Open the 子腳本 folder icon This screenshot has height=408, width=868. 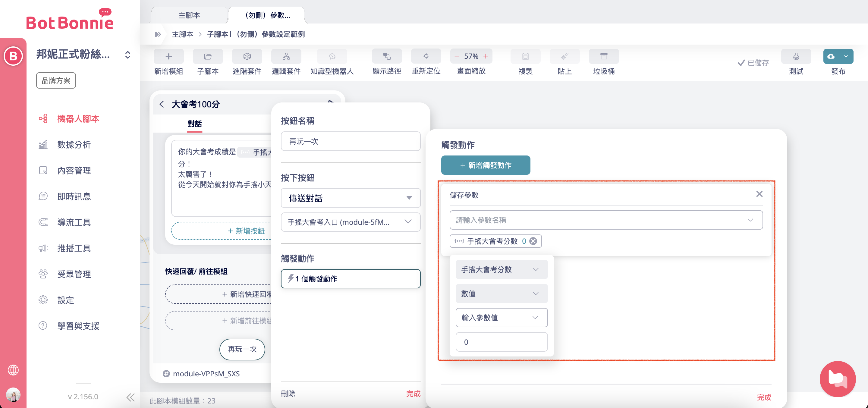tap(208, 56)
